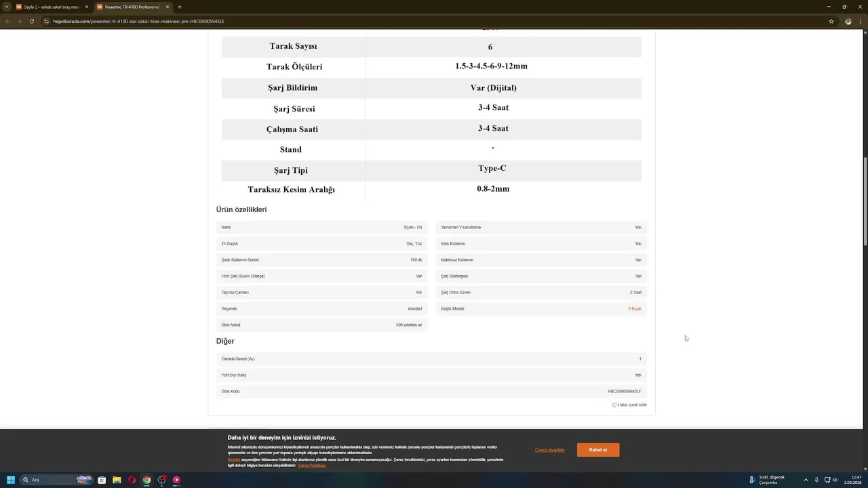Open File Explorer from the taskbar
This screenshot has height=488, width=868.
coord(117,480)
